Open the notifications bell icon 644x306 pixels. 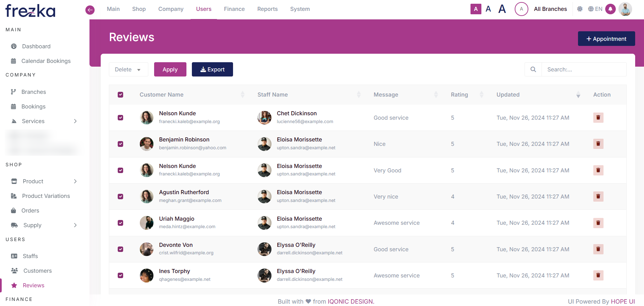pos(610,9)
